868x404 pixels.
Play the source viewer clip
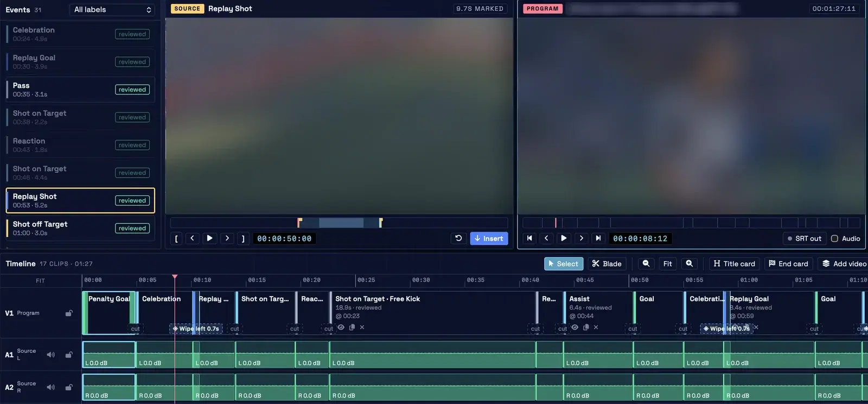(x=209, y=238)
